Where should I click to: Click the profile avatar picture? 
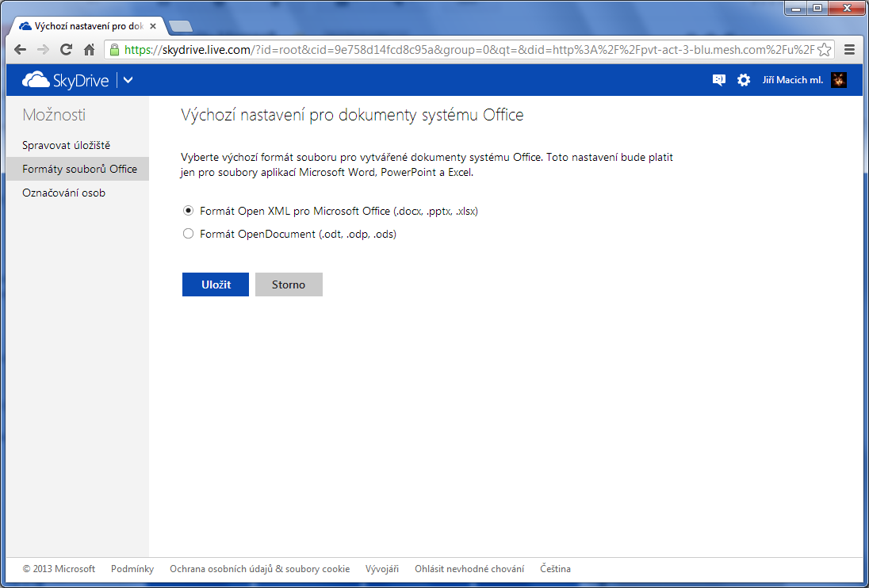pos(839,80)
